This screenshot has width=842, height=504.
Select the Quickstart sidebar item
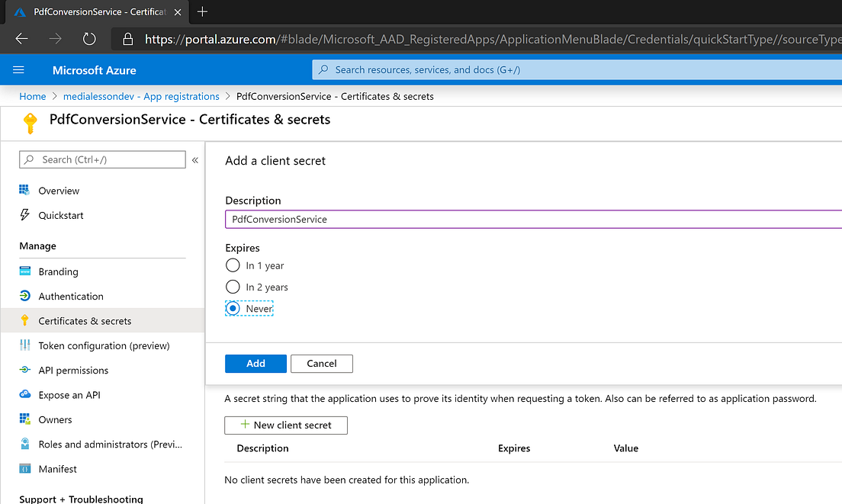pos(59,215)
